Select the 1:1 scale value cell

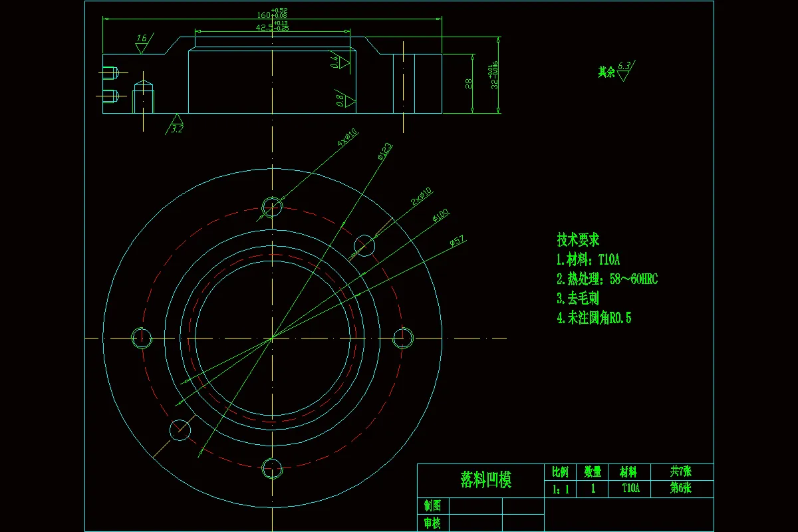tap(560, 489)
